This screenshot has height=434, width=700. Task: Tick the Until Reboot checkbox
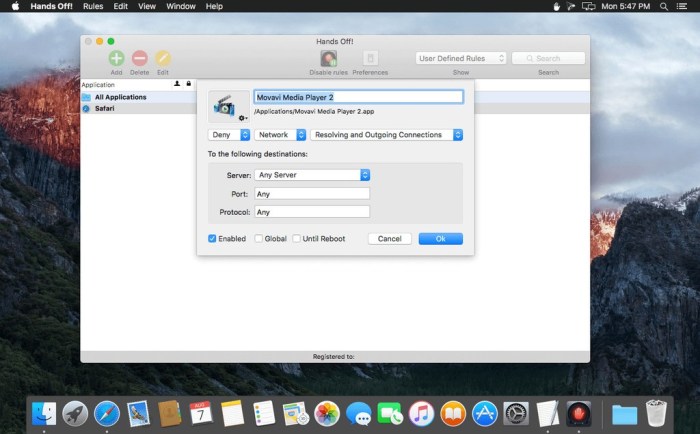297,239
